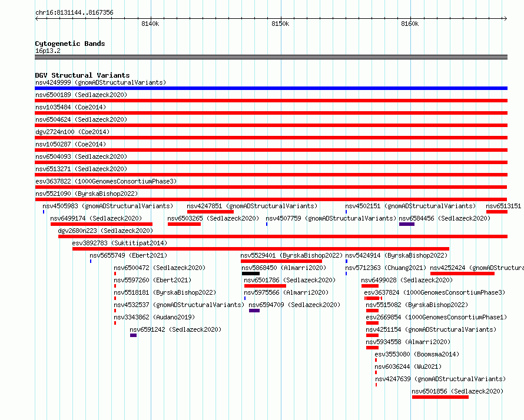
Task: Click the DGV Structural Variants track title
Action: click(82, 75)
